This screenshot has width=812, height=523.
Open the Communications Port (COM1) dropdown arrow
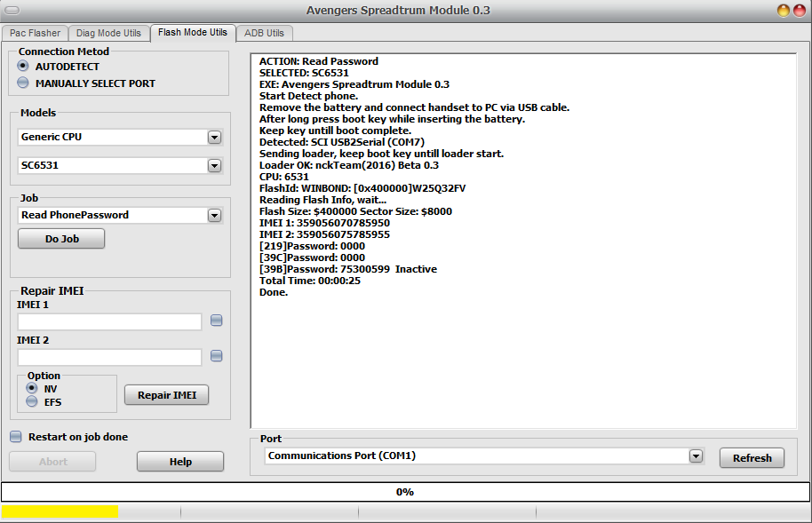[x=696, y=456]
